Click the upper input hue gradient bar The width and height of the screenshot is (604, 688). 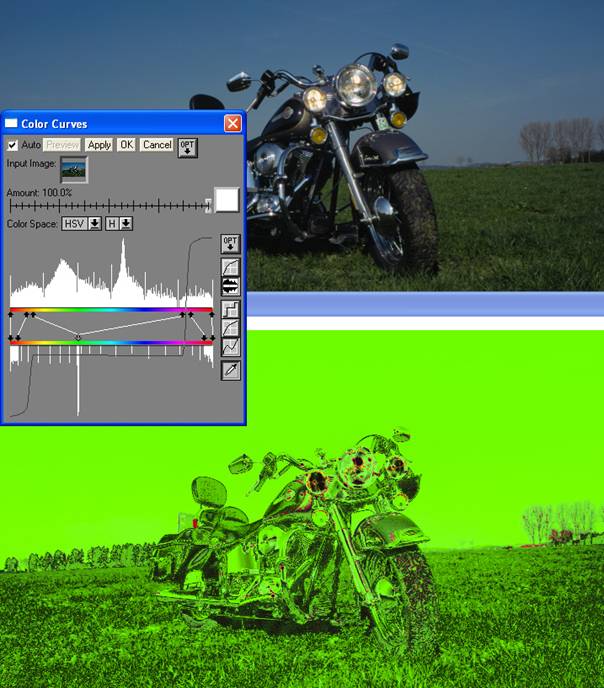[x=111, y=310]
